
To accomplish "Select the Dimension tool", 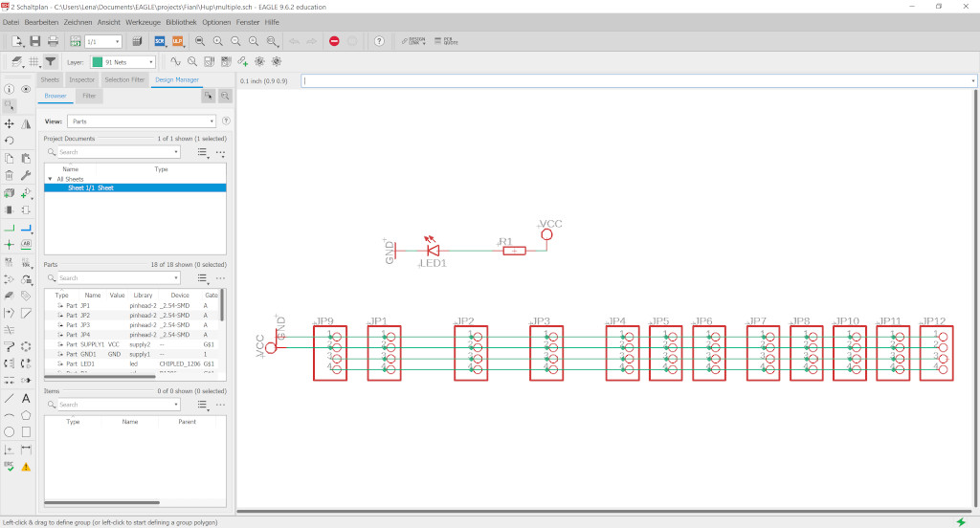I will [26, 450].
